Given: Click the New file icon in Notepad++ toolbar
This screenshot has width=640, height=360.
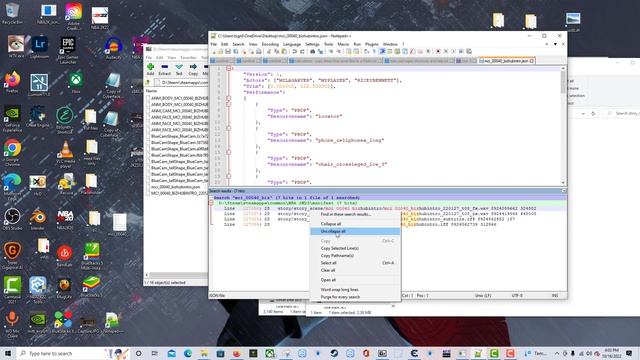Looking at the screenshot, I should [213, 52].
